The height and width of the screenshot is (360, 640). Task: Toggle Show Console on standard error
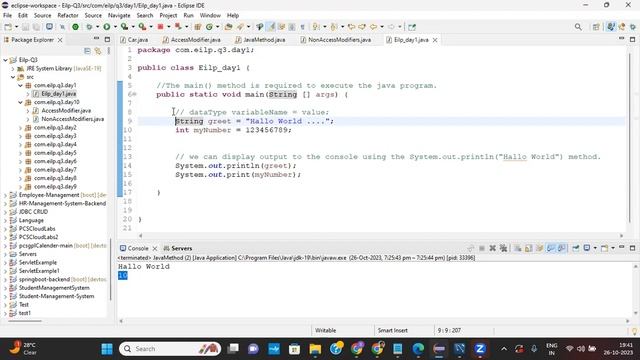pos(562,248)
